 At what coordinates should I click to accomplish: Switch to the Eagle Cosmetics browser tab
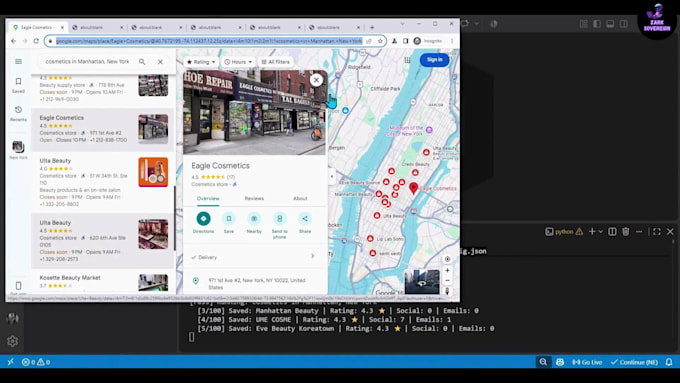coord(38,27)
